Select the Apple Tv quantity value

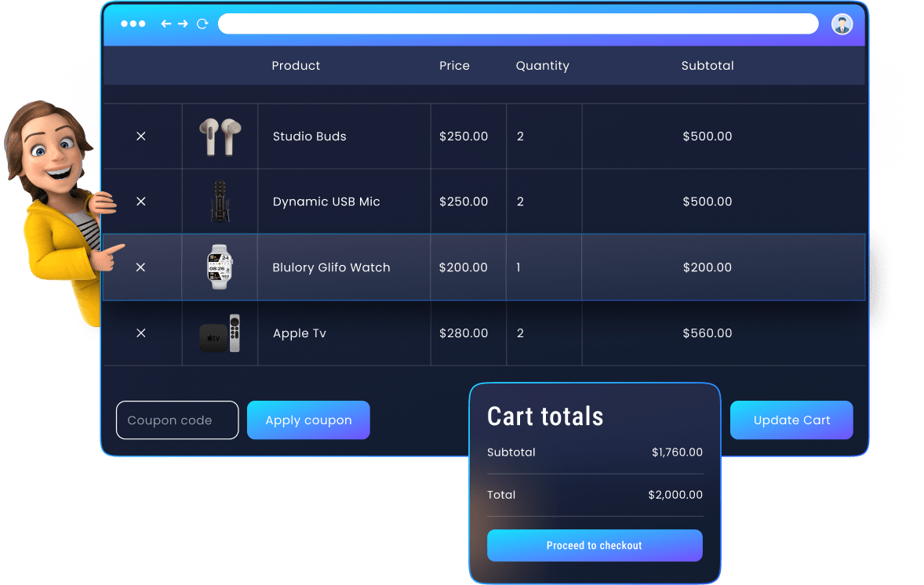tap(520, 333)
